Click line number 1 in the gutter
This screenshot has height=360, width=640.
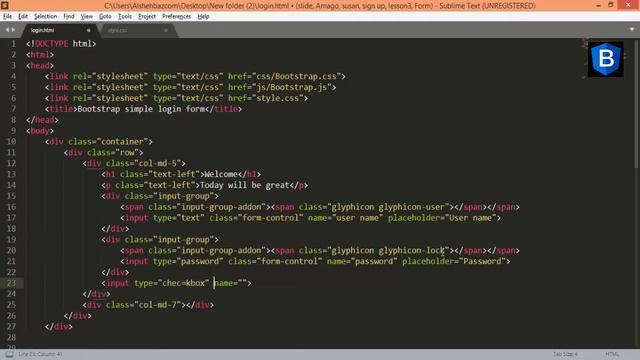click(x=13, y=44)
